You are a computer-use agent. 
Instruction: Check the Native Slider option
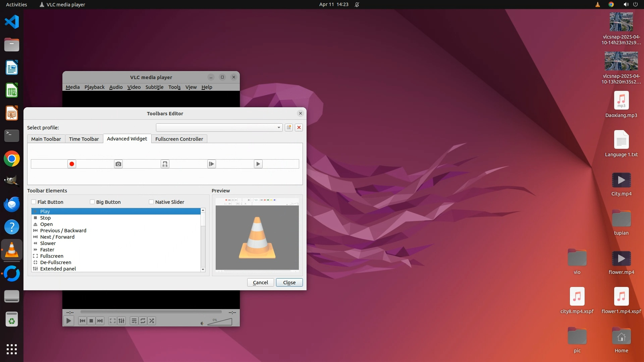[x=151, y=202]
